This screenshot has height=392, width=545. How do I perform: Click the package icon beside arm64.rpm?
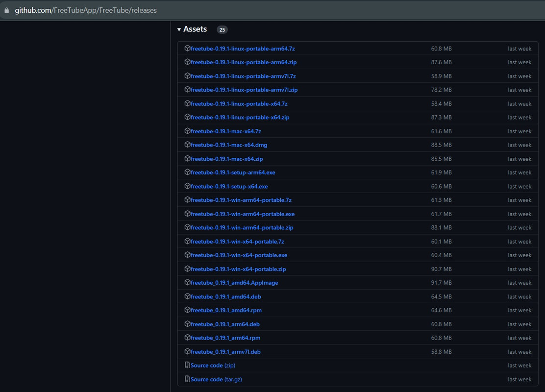pyautogui.click(x=187, y=337)
